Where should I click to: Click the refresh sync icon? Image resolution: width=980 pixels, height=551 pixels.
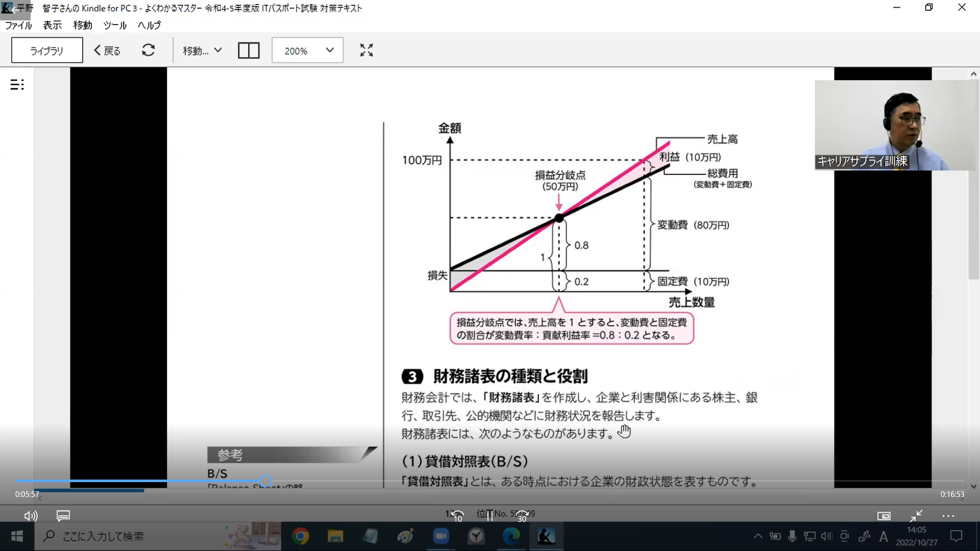coord(148,50)
